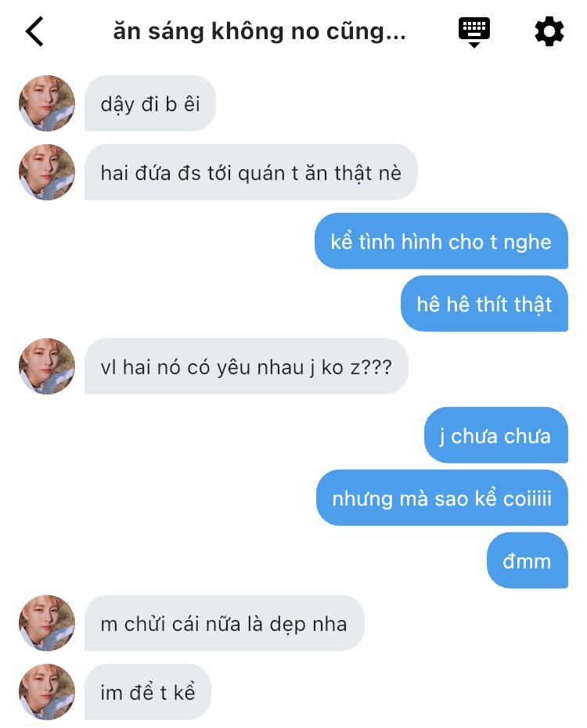Tap blue bubble 'j chưa chưa'

[x=496, y=435]
